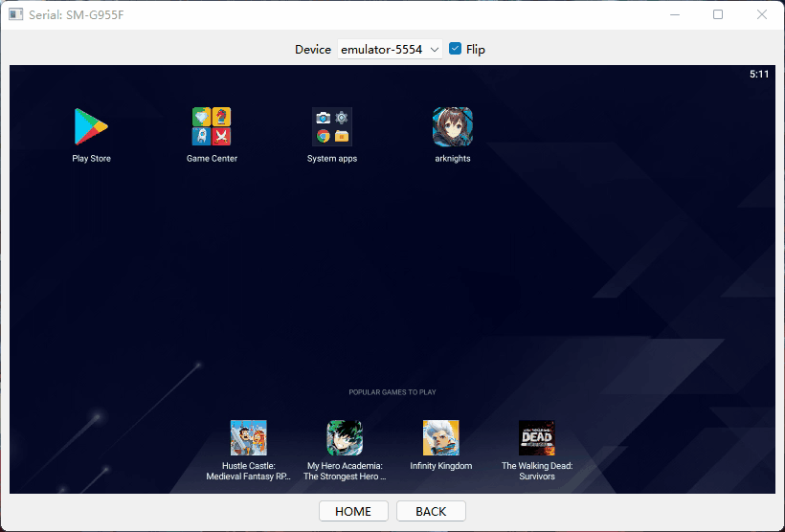Screen dimensions: 785x532
Task: Launch the arknights game
Action: pos(453,126)
